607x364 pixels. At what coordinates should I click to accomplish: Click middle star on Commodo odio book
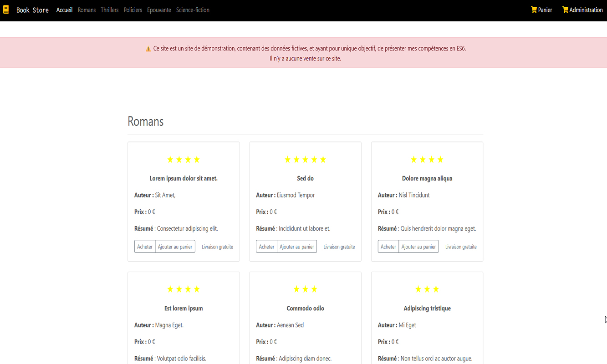click(305, 289)
